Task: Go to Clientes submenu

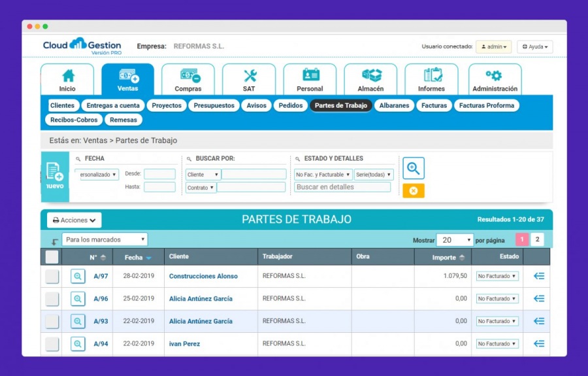Action: (62, 105)
